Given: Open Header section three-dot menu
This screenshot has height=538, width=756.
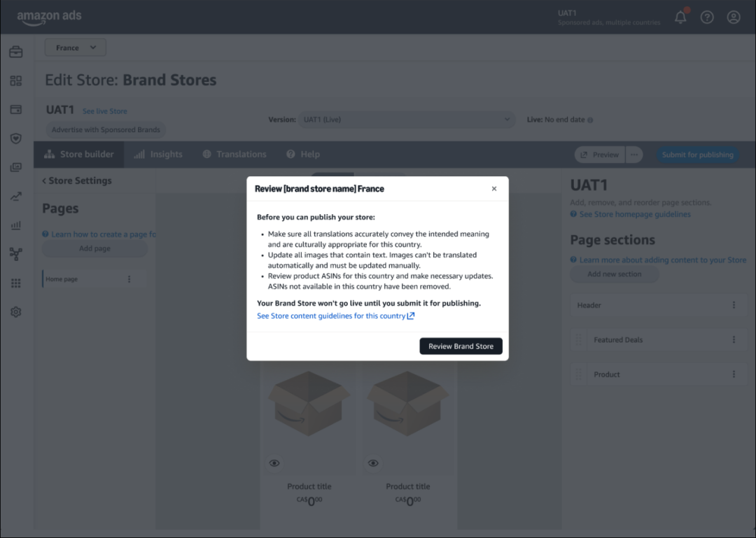Looking at the screenshot, I should (734, 305).
